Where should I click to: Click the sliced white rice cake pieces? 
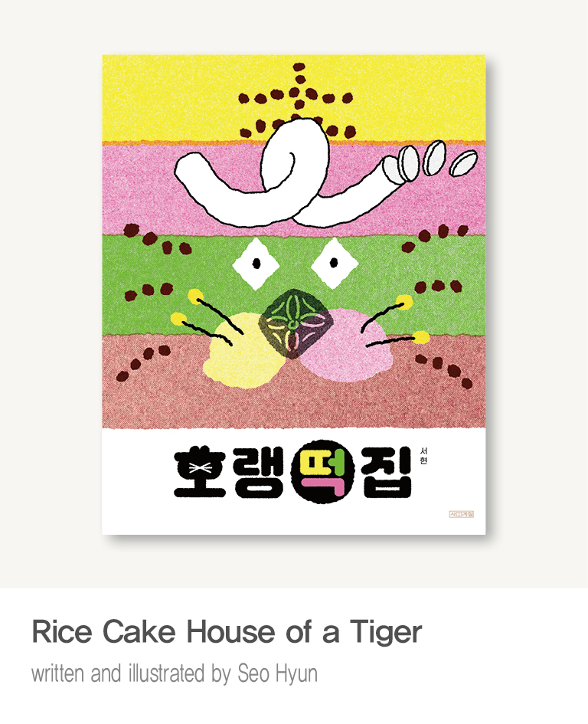(x=430, y=160)
